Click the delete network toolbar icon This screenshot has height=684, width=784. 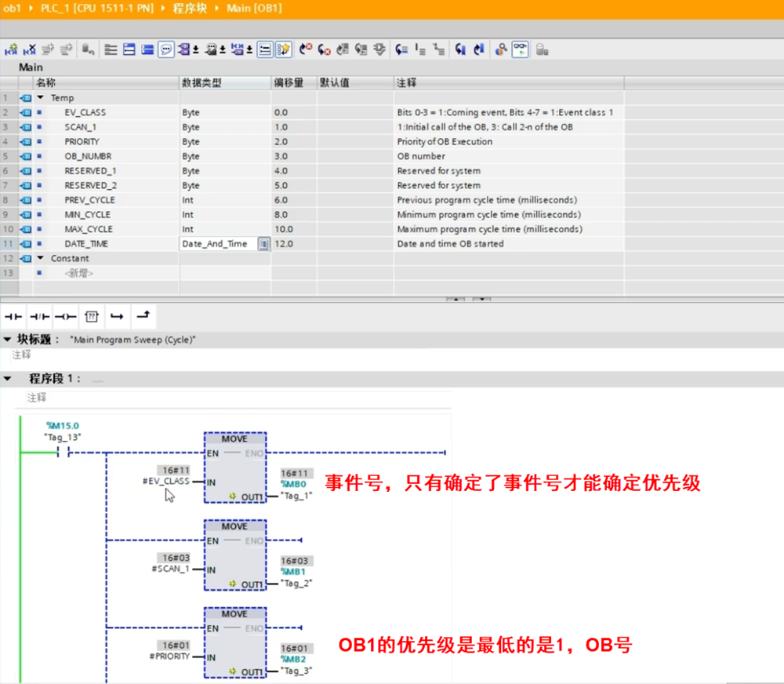[30, 49]
